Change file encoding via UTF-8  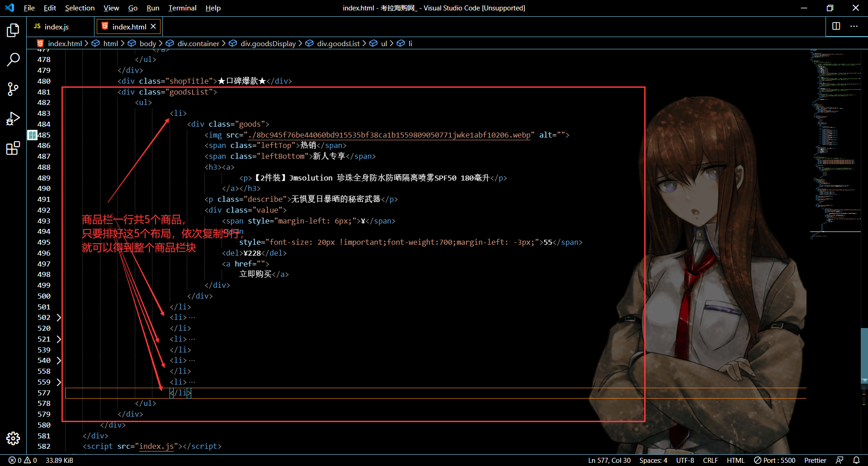click(685, 460)
